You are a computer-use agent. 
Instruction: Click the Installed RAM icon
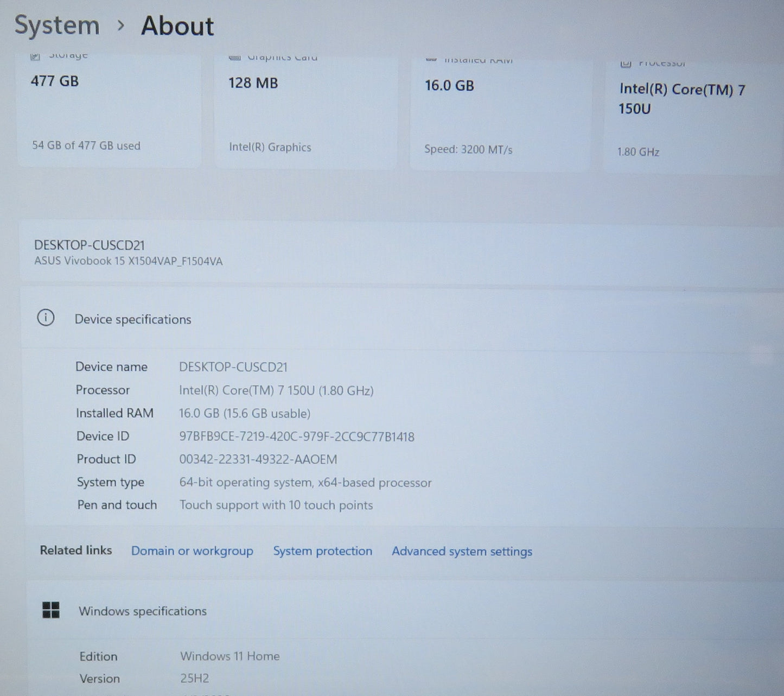pos(431,59)
